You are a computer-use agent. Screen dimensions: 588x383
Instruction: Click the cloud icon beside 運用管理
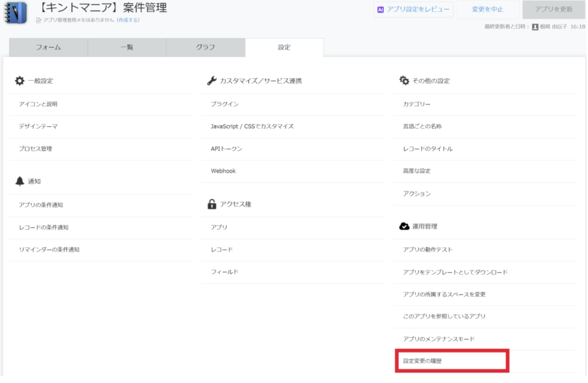click(x=404, y=227)
